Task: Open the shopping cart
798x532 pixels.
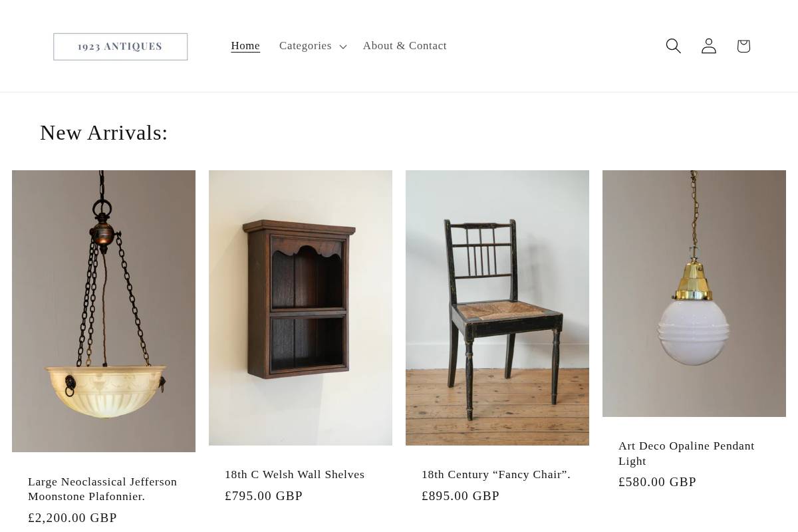Action: pyautogui.click(x=743, y=46)
